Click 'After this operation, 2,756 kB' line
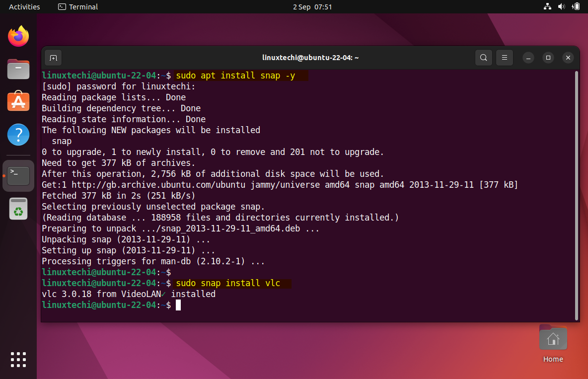 point(213,174)
